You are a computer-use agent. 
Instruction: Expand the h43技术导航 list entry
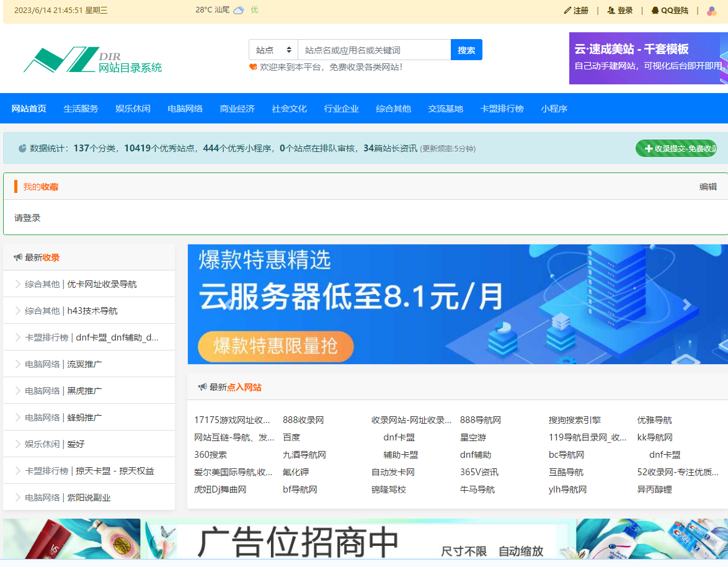coord(18,311)
